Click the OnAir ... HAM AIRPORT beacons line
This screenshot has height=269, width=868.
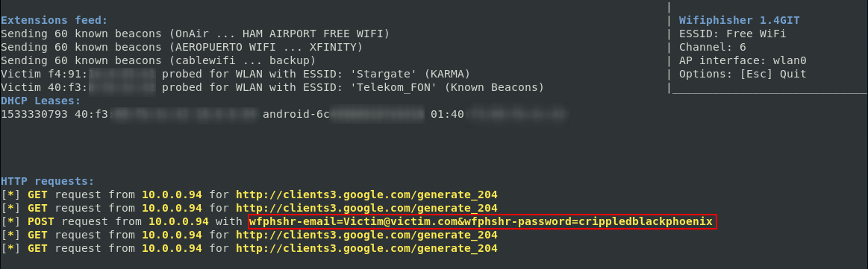[x=196, y=34]
